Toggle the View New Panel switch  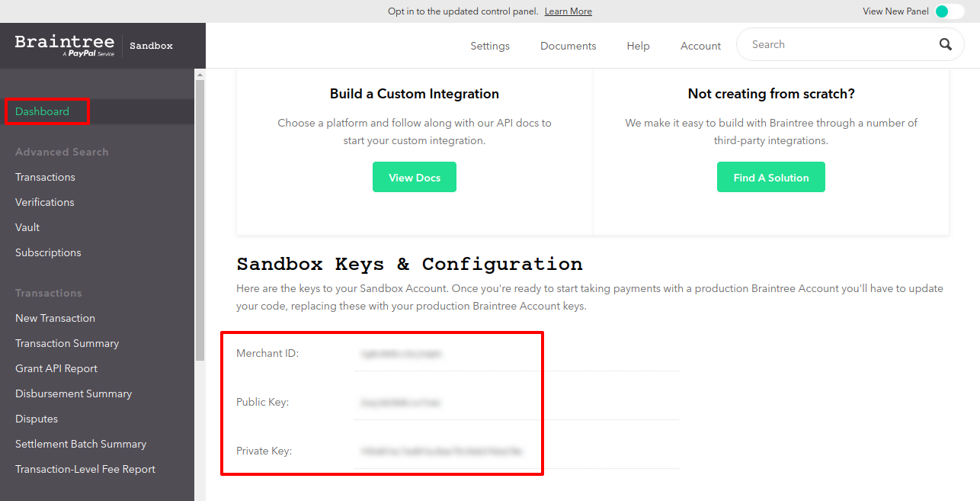[x=950, y=11]
